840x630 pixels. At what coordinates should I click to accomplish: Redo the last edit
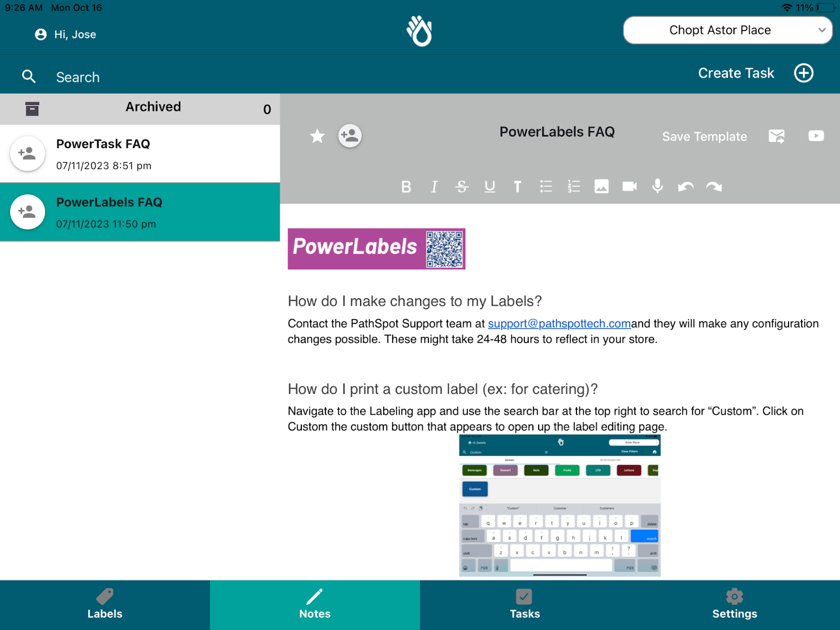click(714, 186)
